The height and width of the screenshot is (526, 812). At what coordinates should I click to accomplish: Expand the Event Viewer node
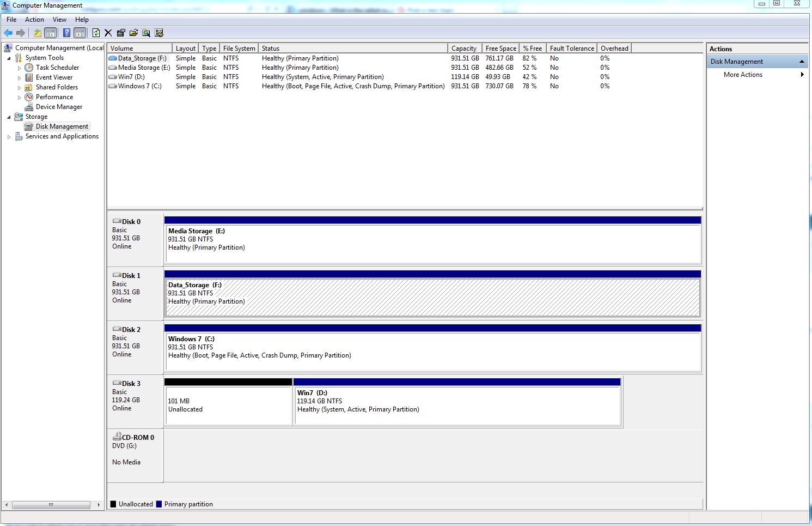pos(19,78)
